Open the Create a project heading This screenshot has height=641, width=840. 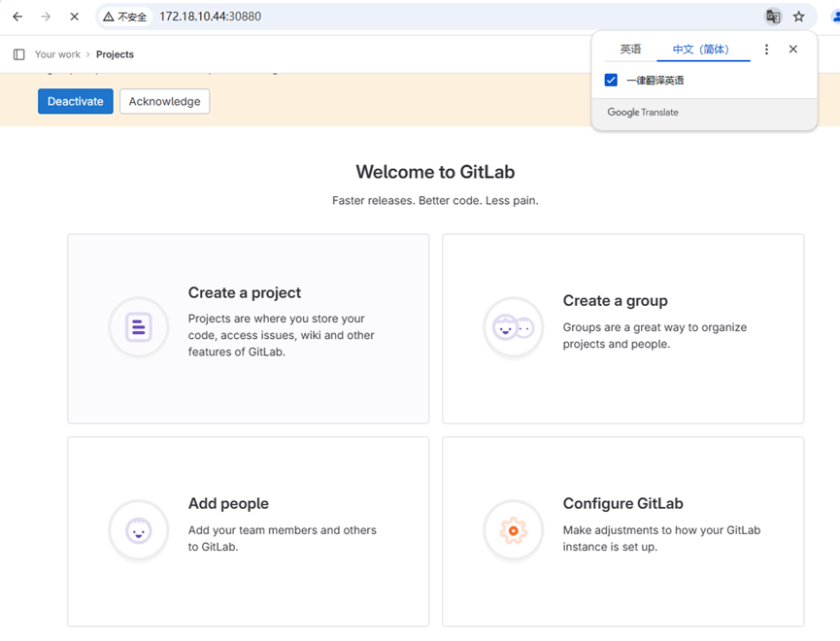click(245, 292)
